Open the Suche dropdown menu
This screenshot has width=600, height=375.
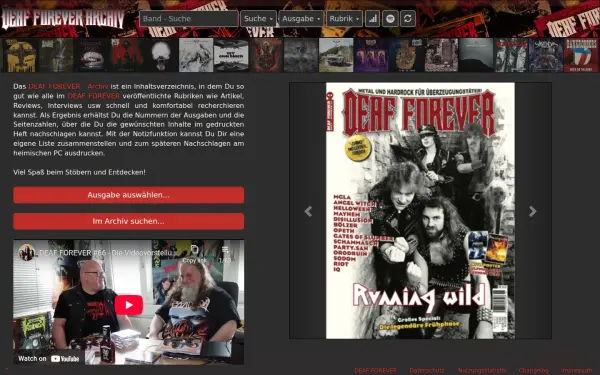point(258,19)
